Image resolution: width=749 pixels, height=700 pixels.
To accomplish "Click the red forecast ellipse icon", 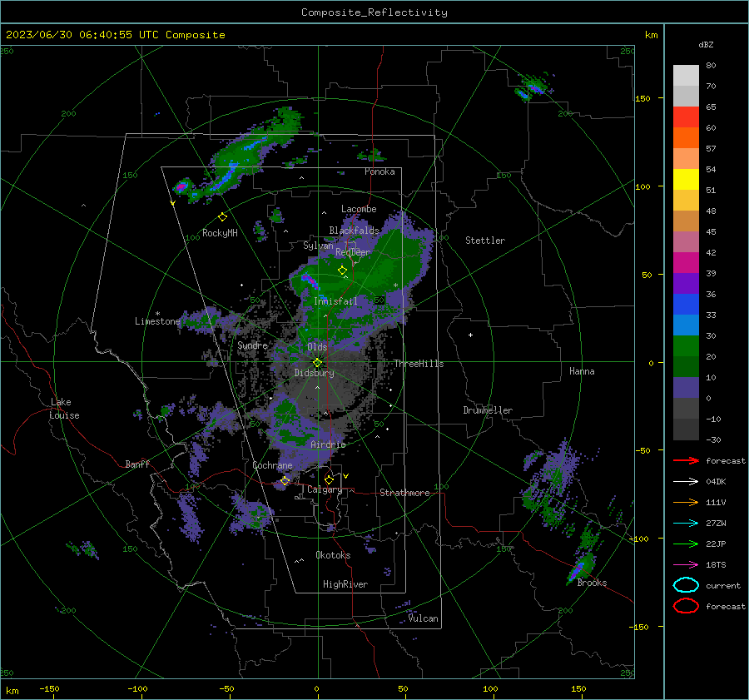I will pos(686,606).
